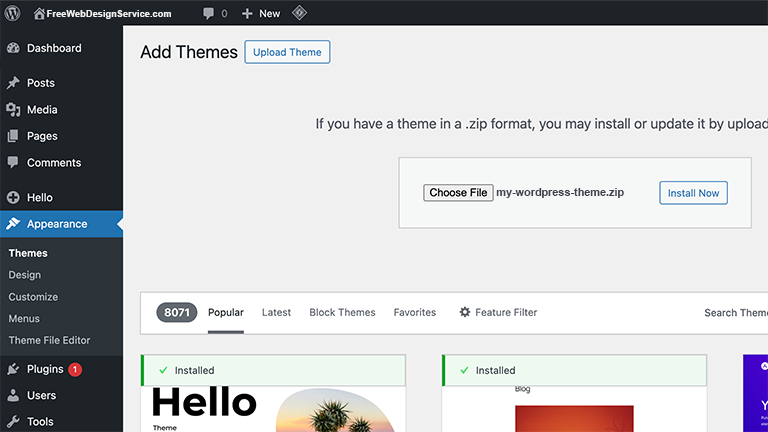The image size is (768, 432).
Task: Open the Design submenu item
Action: [24, 275]
